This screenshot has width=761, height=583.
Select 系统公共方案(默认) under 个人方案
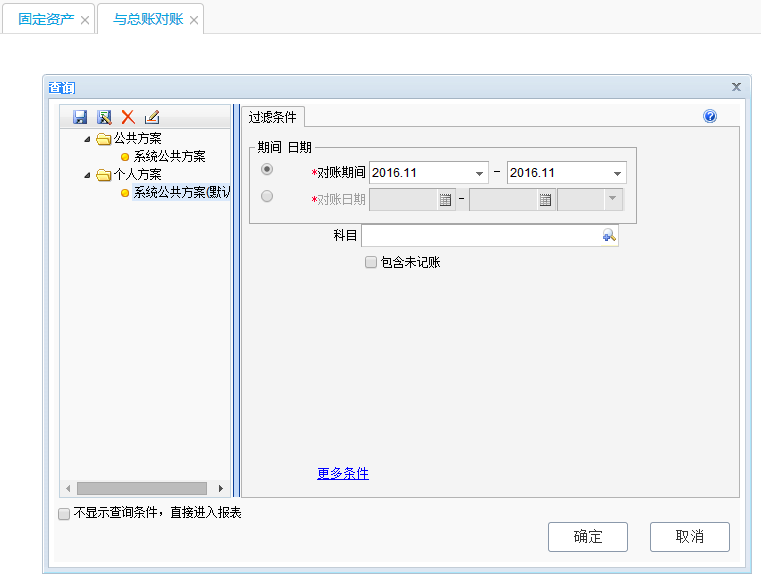click(x=182, y=192)
